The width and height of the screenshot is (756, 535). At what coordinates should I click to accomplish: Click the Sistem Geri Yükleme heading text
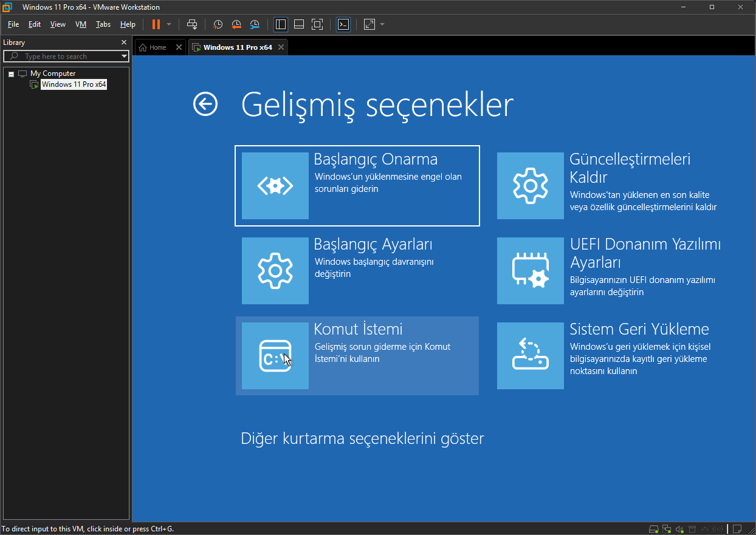[x=639, y=329]
